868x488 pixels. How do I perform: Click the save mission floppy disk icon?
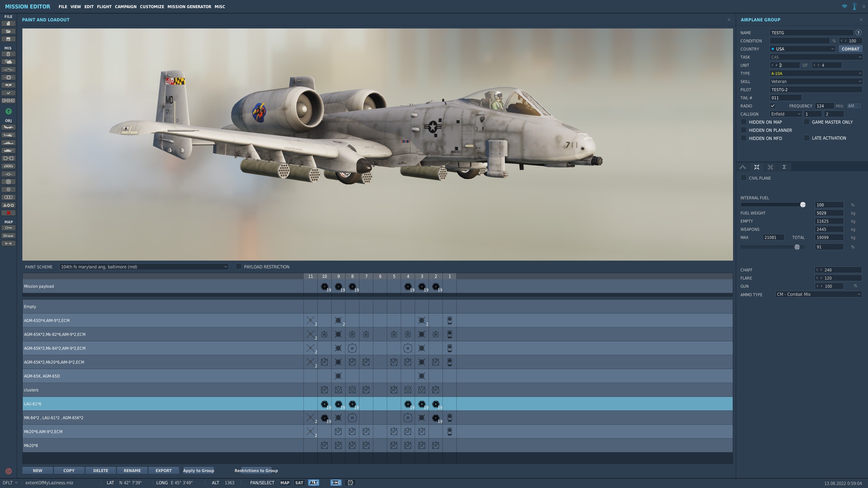tap(8, 39)
